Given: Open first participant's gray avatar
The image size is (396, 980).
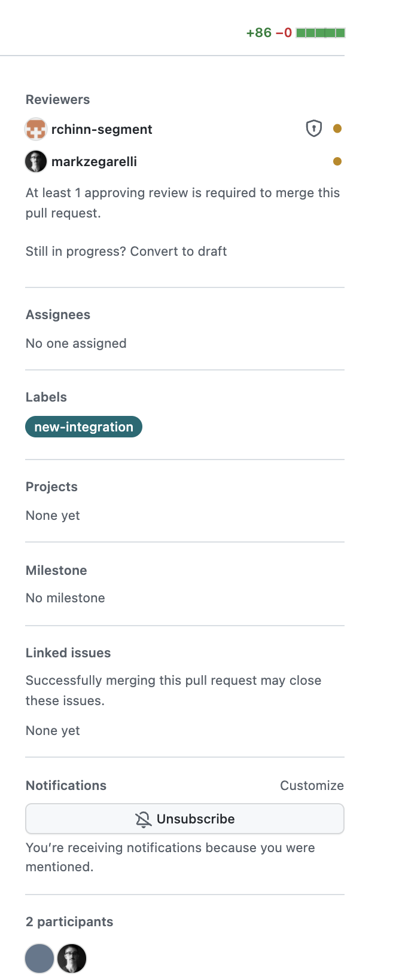Looking at the screenshot, I should (39, 958).
